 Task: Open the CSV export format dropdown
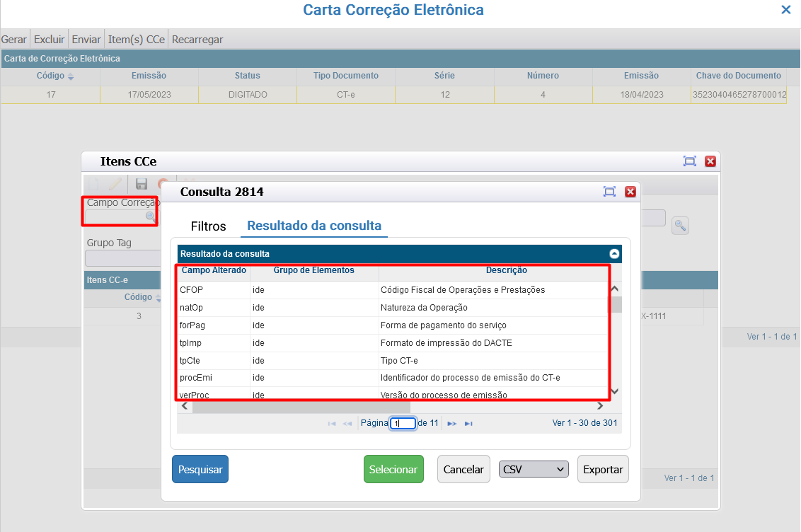point(534,469)
